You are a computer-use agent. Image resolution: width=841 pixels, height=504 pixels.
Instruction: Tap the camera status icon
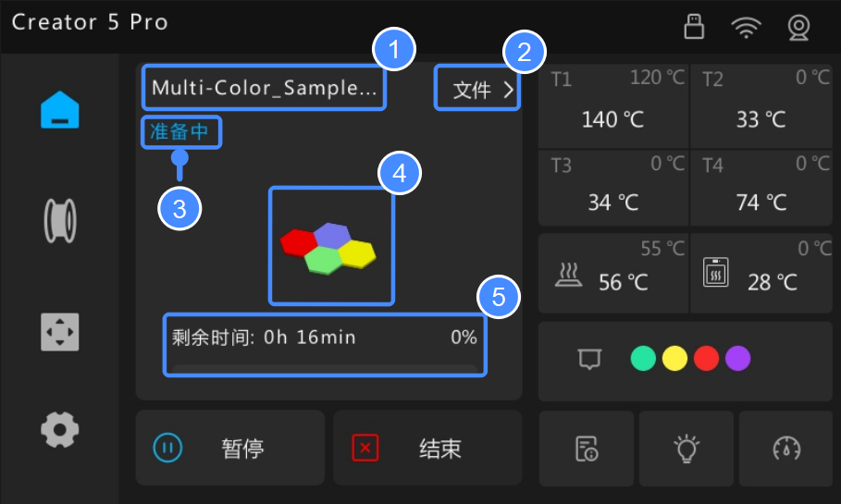(x=798, y=28)
